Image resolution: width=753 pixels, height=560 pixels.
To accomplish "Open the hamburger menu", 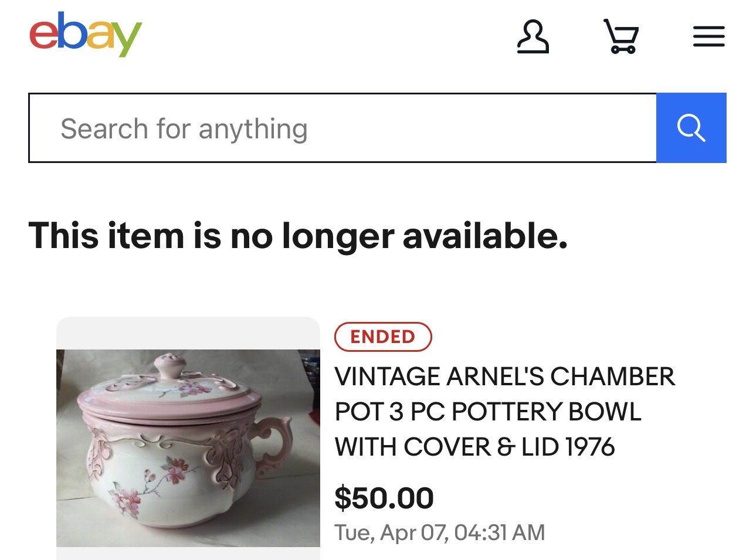I will pyautogui.click(x=708, y=36).
